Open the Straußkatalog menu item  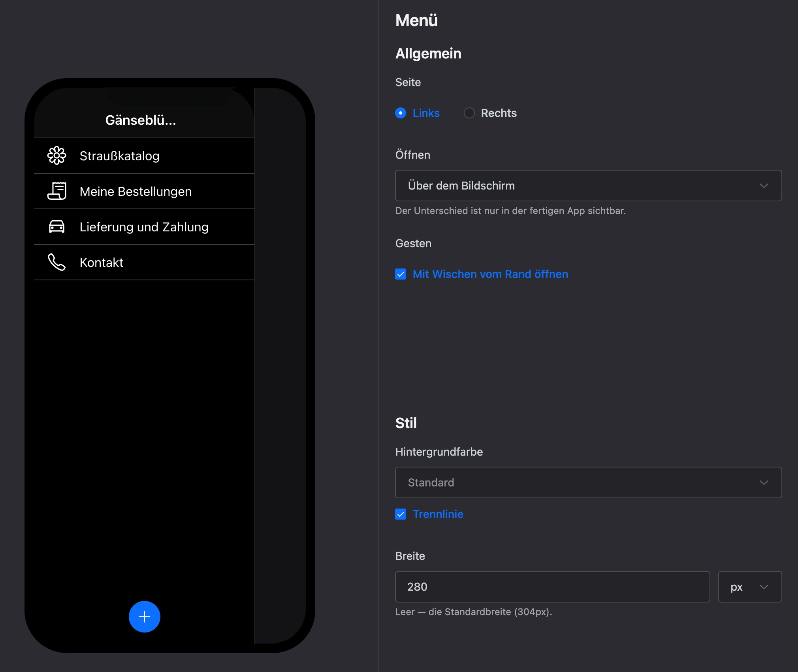[x=144, y=156]
